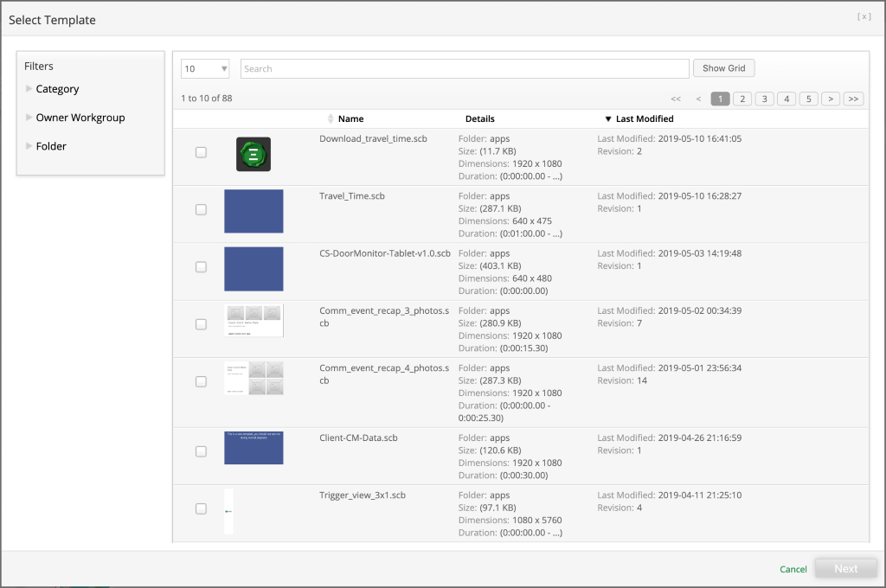Click the green Download_travel_time app icon
886x588 pixels.
click(254, 154)
